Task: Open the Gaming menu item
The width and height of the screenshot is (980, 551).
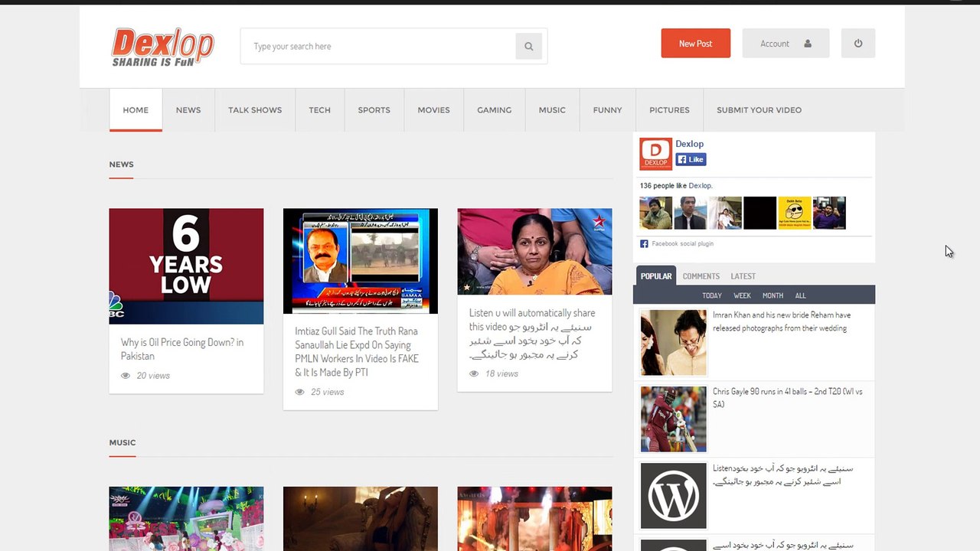Action: click(x=495, y=110)
